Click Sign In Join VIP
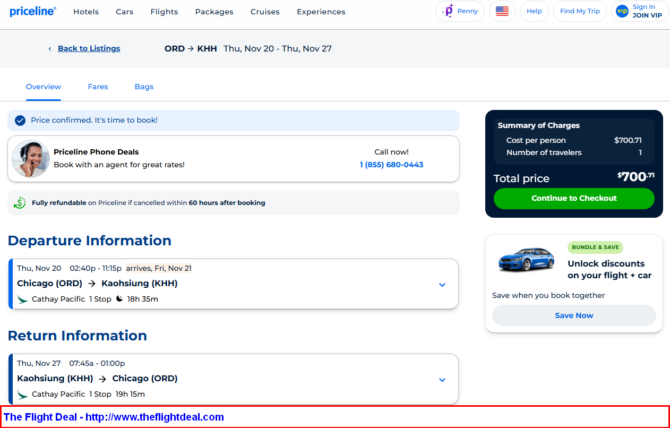The height and width of the screenshot is (428, 670). pos(640,11)
